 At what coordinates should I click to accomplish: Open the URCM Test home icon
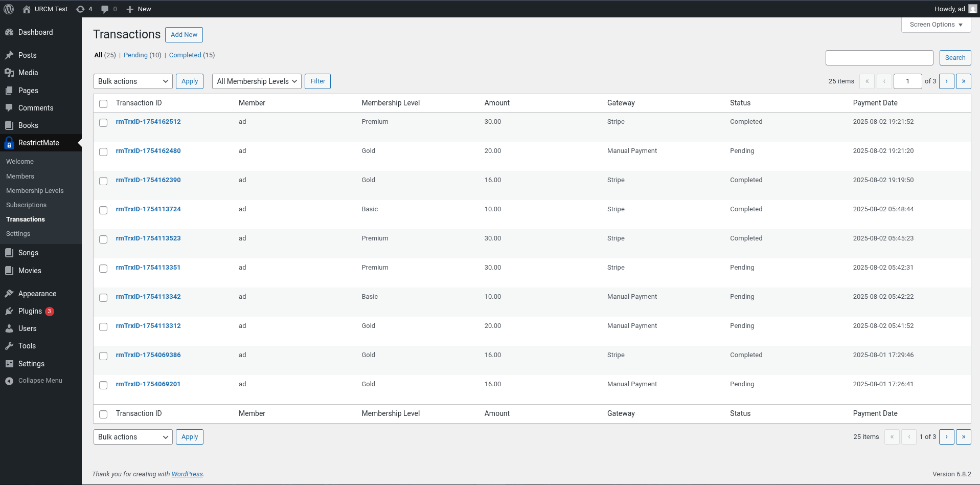27,9
